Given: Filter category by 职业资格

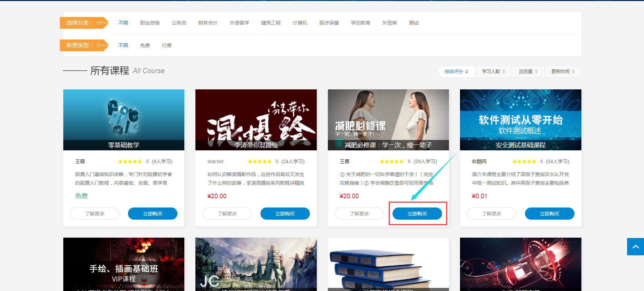Looking at the screenshot, I should point(150,23).
